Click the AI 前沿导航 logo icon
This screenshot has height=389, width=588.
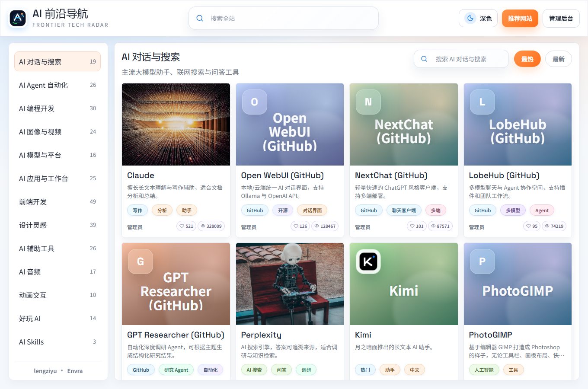pyautogui.click(x=18, y=18)
